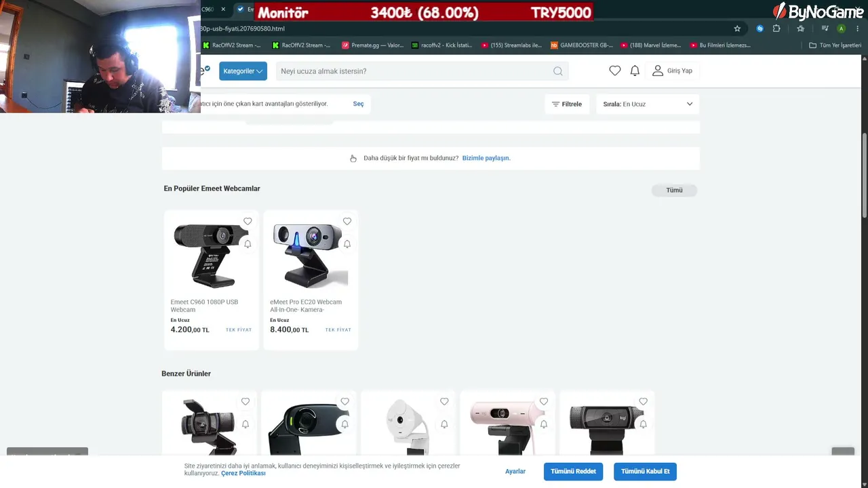Open Chrome three-dot menu
The width and height of the screenshot is (868, 488).
pyautogui.click(x=858, y=28)
